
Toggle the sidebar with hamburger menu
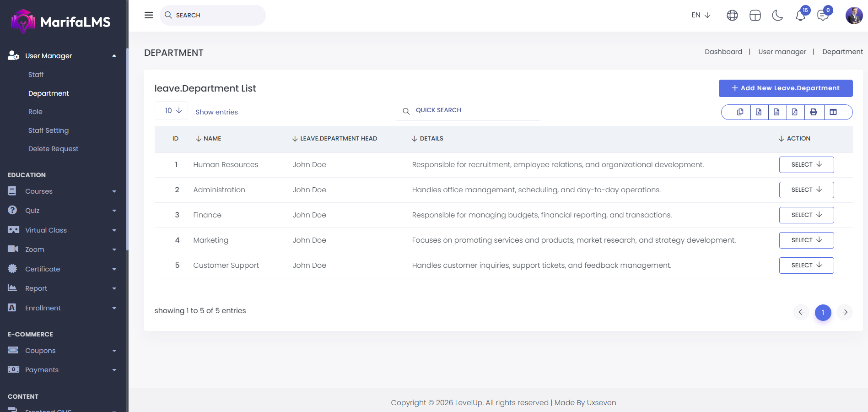point(149,15)
